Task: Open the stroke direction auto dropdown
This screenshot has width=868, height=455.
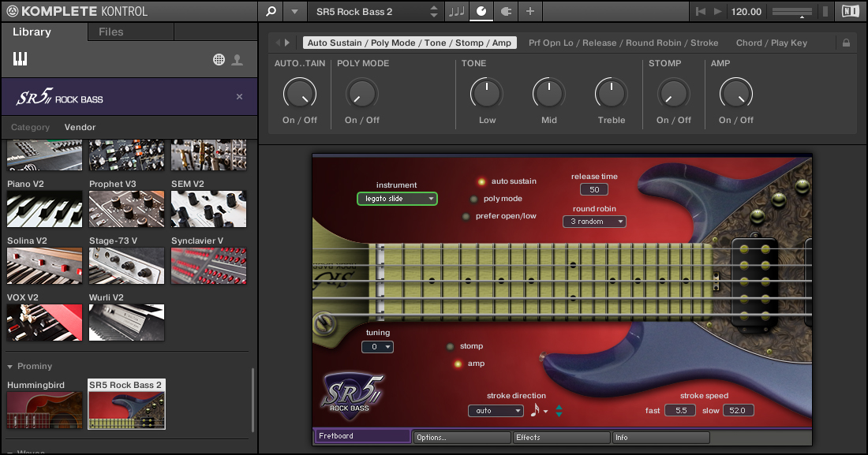Action: (496, 411)
